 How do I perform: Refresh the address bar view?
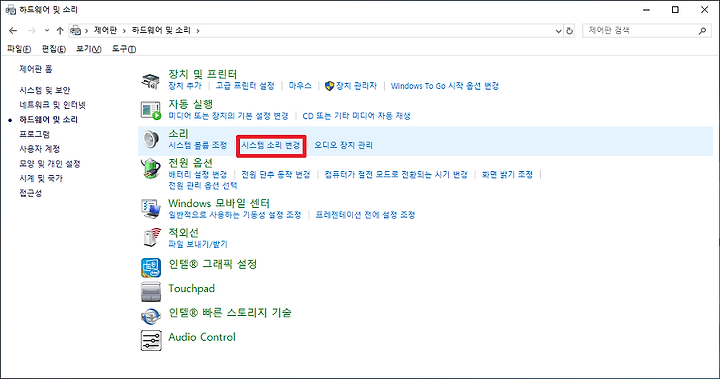pyautogui.click(x=569, y=31)
